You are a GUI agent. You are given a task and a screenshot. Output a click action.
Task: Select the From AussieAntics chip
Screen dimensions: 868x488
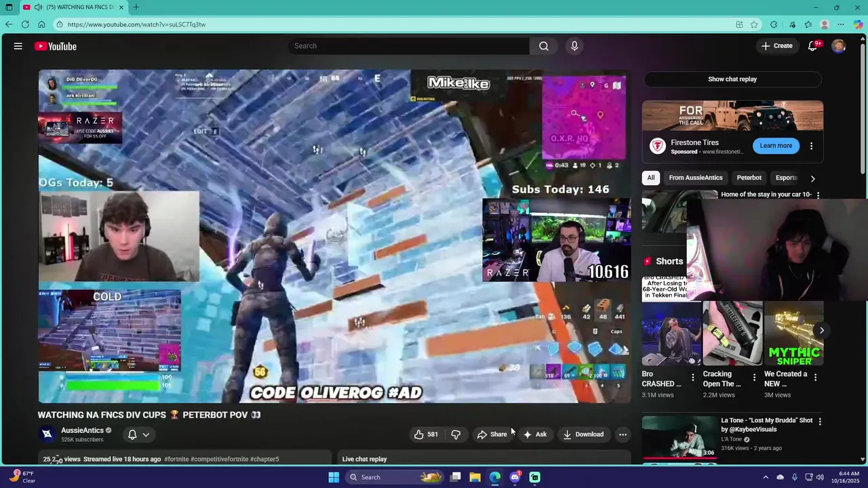pos(696,178)
